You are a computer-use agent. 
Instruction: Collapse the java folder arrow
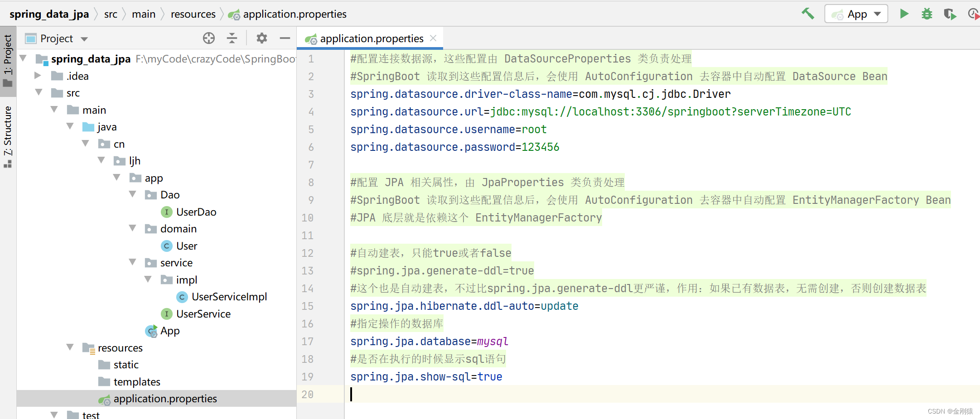coord(70,126)
